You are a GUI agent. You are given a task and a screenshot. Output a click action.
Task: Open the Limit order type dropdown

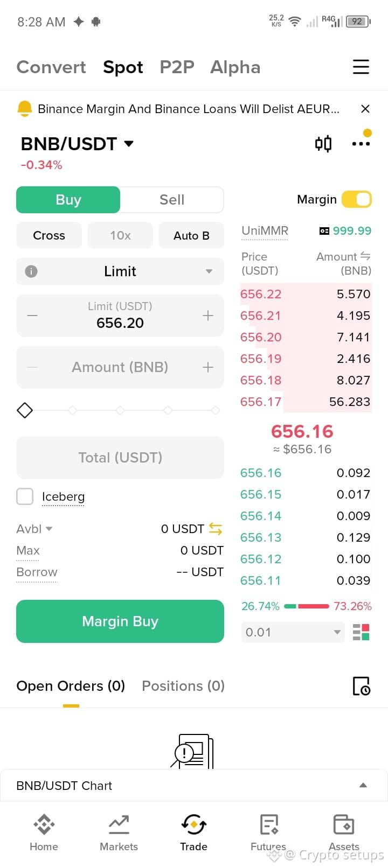click(120, 271)
